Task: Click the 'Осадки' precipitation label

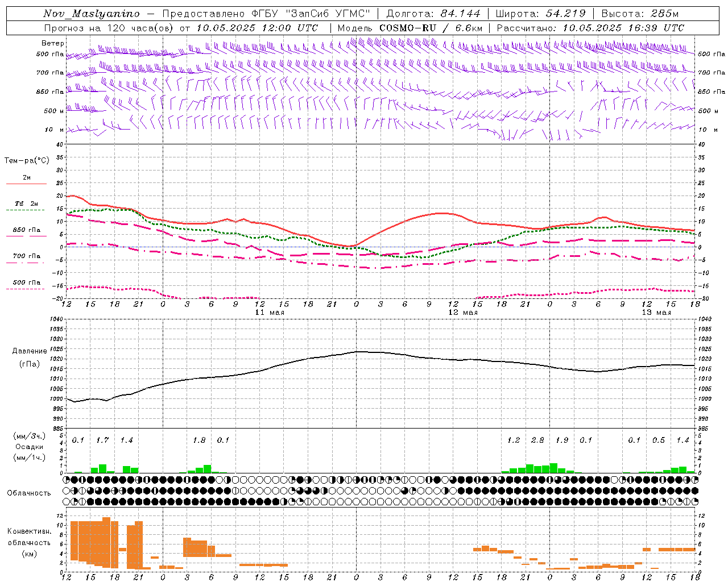Action: click(x=30, y=447)
